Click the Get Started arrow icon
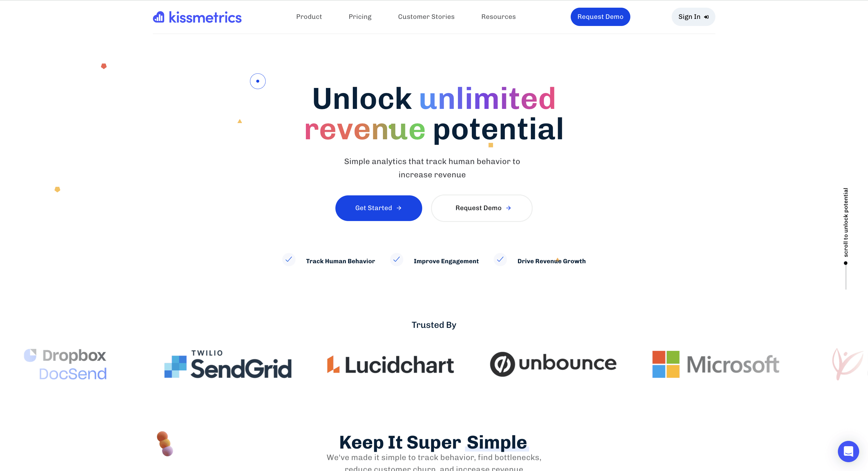868x471 pixels. (399, 208)
